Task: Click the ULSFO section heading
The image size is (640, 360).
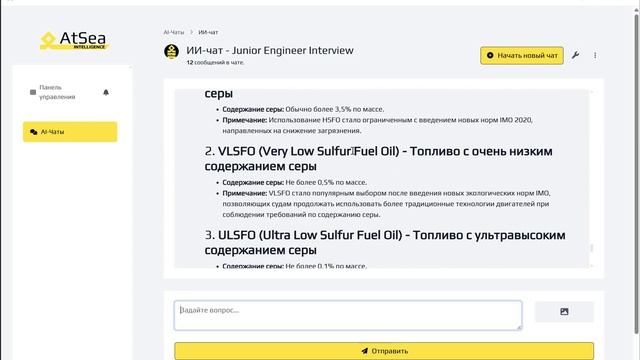Action: (385, 242)
